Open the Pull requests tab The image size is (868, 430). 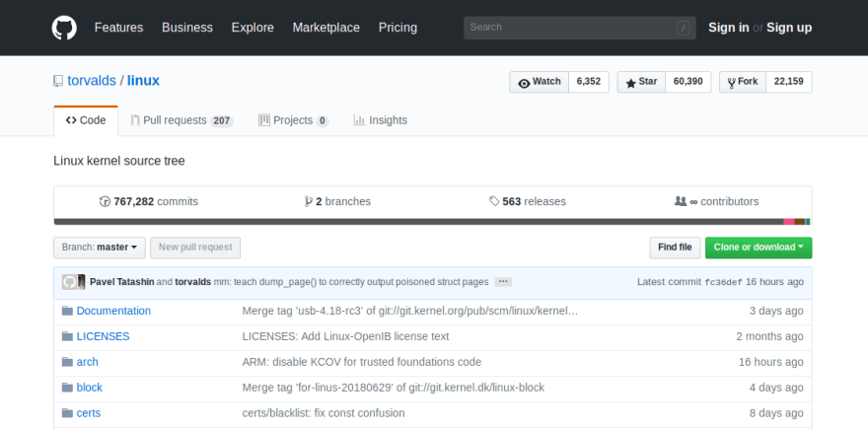click(181, 120)
